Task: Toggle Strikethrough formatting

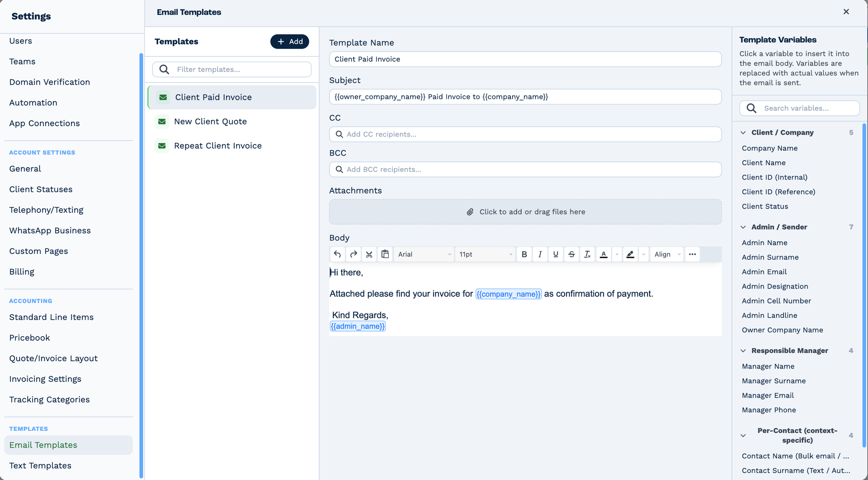Action: coord(572,254)
